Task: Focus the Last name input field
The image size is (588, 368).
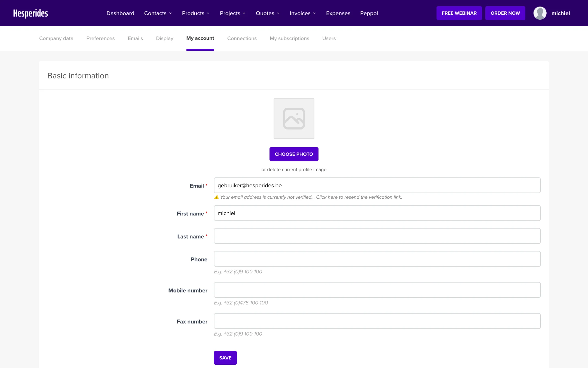Action: pos(377,236)
